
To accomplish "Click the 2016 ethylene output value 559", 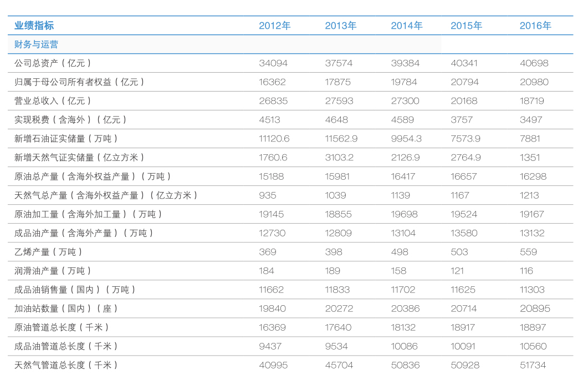I will 528,252.
